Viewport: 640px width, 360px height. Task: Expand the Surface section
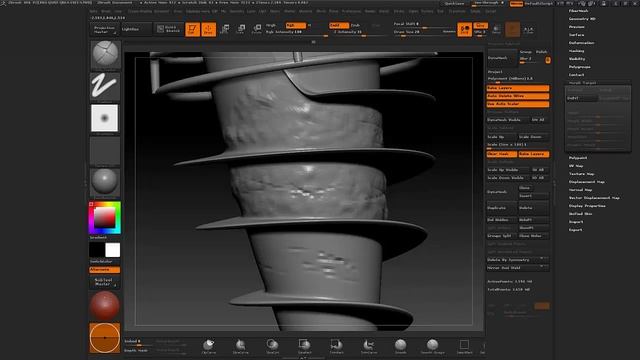click(576, 35)
